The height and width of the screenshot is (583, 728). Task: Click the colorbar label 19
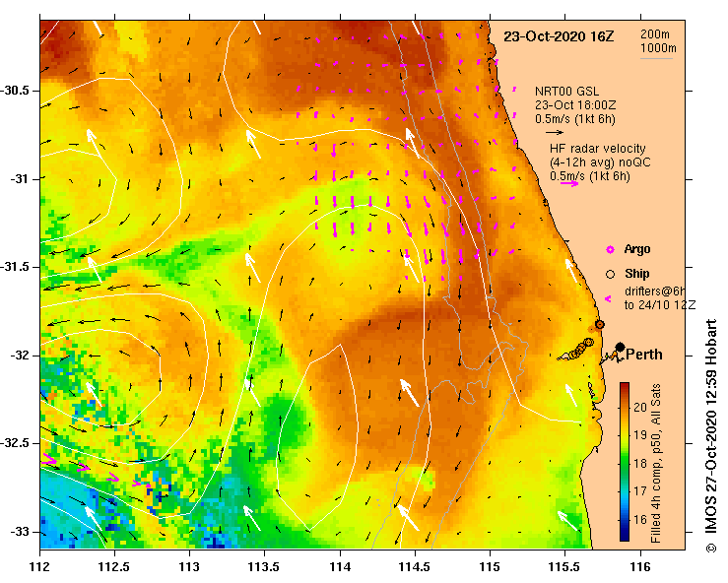640,435
